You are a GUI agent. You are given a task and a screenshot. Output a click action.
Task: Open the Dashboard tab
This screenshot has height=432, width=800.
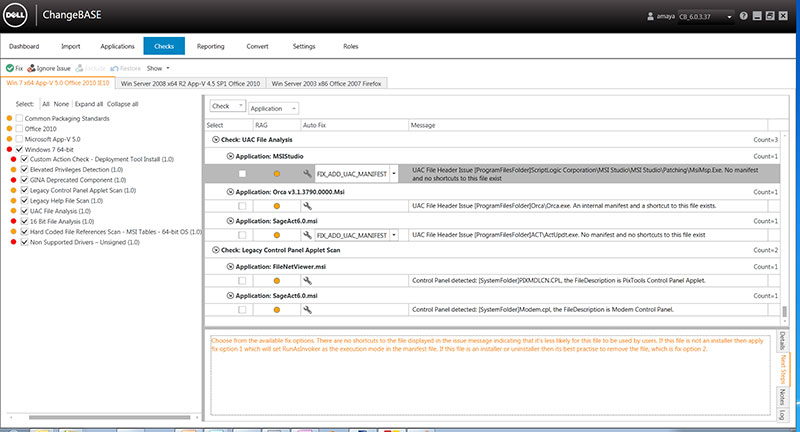coord(24,46)
